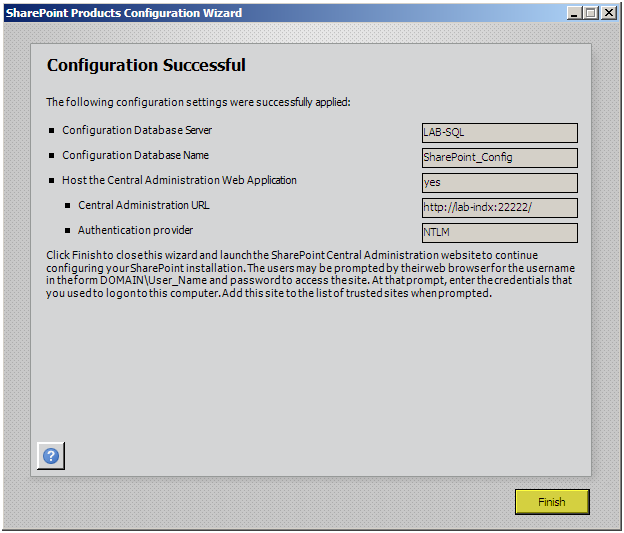Open the help question mark icon
The height and width of the screenshot is (533, 624).
(x=51, y=456)
